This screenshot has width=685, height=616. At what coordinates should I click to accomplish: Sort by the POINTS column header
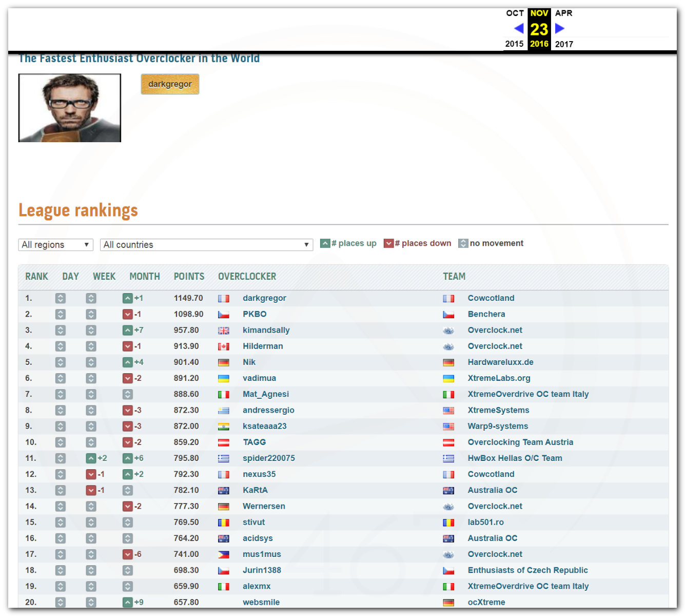[x=189, y=277]
